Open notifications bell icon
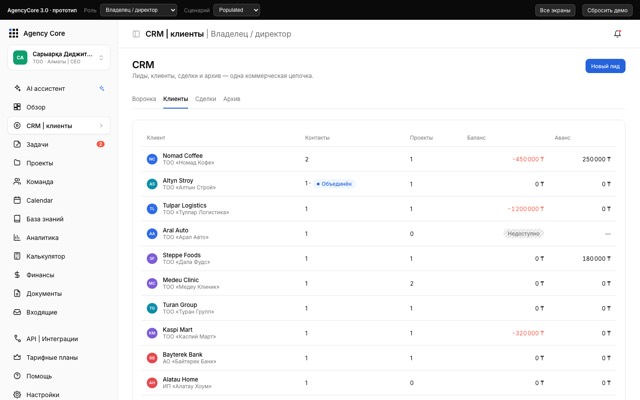This screenshot has width=640, height=400. 618,34
